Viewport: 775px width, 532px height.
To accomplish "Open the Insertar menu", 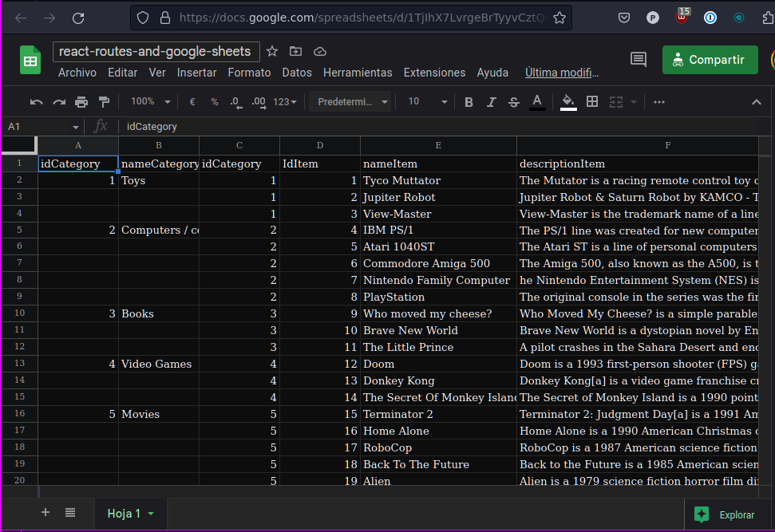I will 196,73.
